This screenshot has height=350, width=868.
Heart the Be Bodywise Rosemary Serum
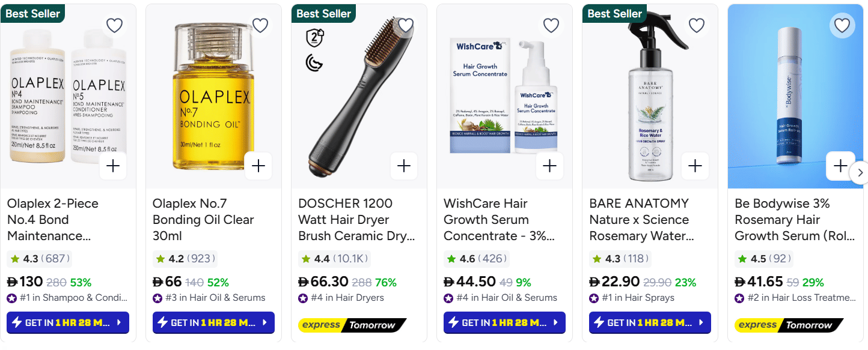point(842,25)
